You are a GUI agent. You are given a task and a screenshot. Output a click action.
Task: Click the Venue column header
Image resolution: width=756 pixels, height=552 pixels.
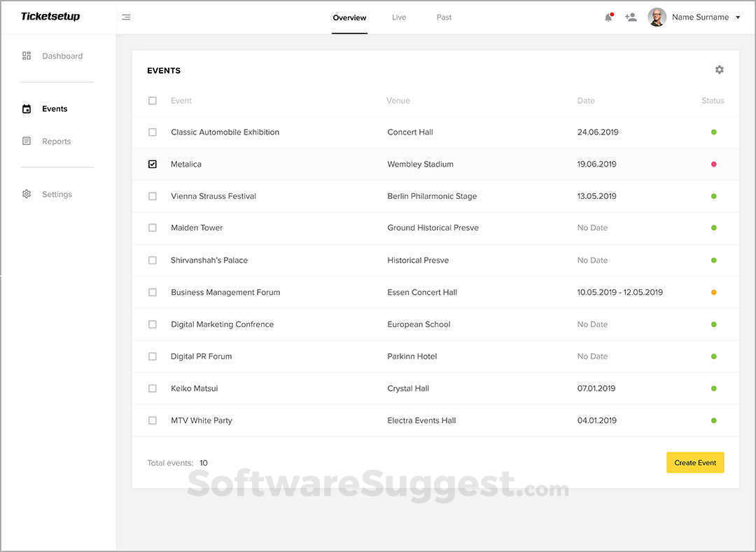click(x=398, y=101)
